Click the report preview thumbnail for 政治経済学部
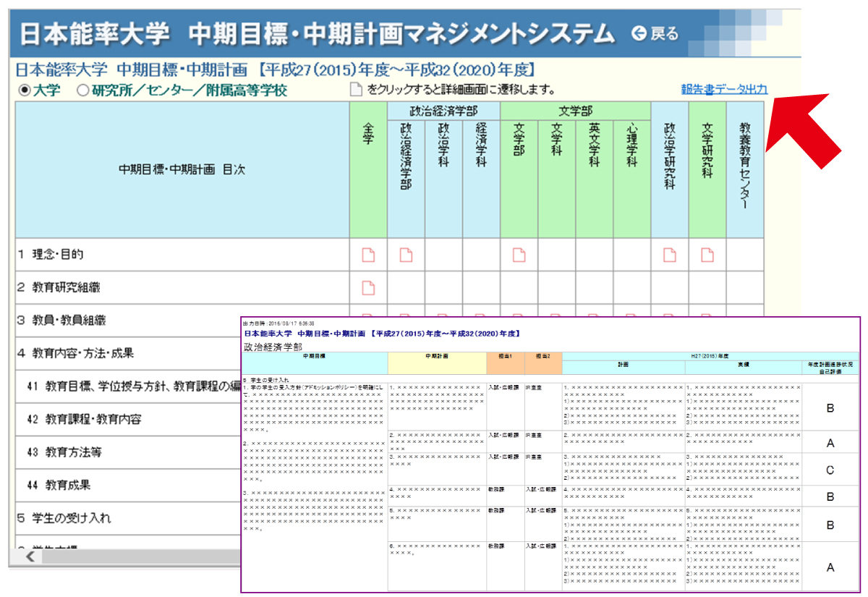 550,454
